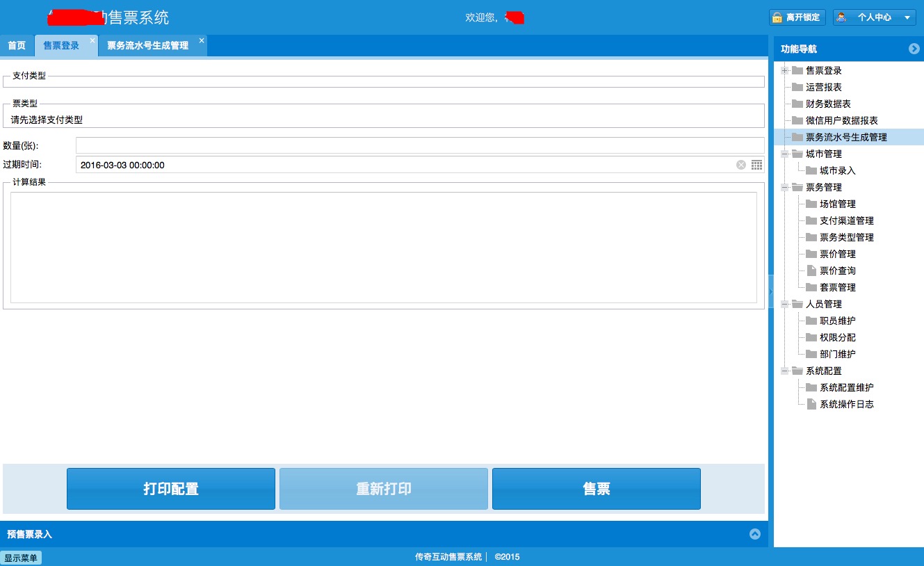Collapse the 票务管理 tree node
This screenshot has height=566, width=924.
tap(785, 187)
